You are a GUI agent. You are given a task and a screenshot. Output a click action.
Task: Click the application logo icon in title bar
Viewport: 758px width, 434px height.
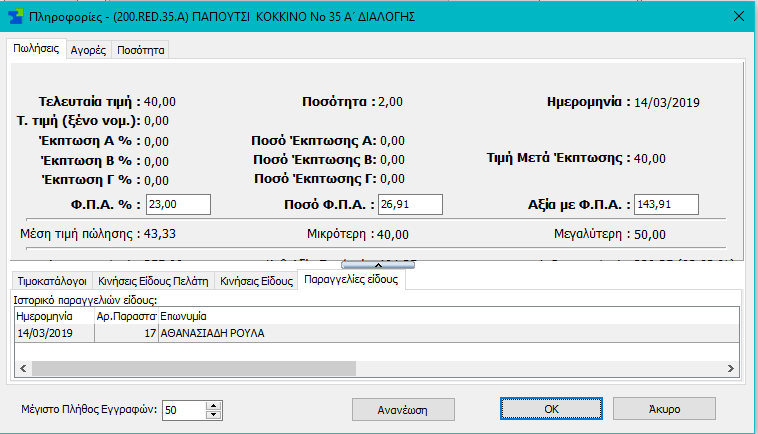point(15,17)
